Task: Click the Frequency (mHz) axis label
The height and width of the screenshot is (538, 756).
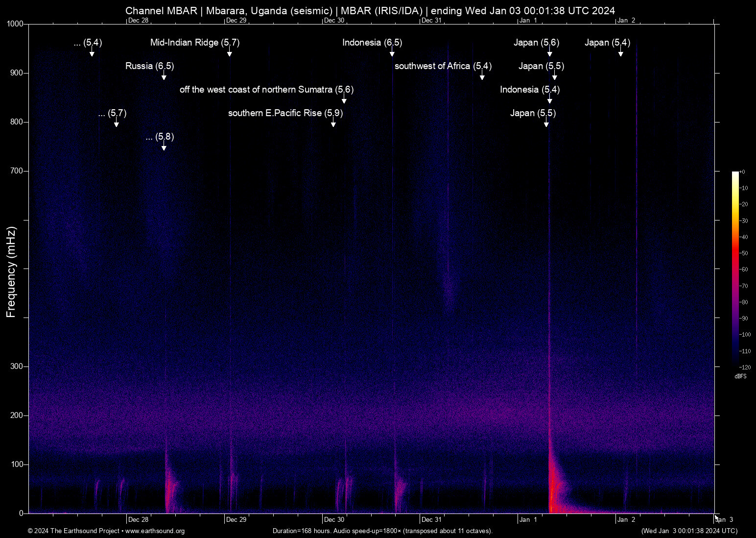Action: click(x=11, y=272)
